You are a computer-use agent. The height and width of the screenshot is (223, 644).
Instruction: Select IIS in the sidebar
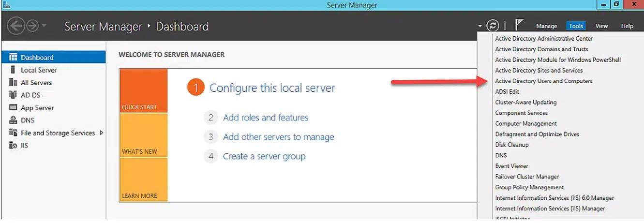(x=53, y=145)
